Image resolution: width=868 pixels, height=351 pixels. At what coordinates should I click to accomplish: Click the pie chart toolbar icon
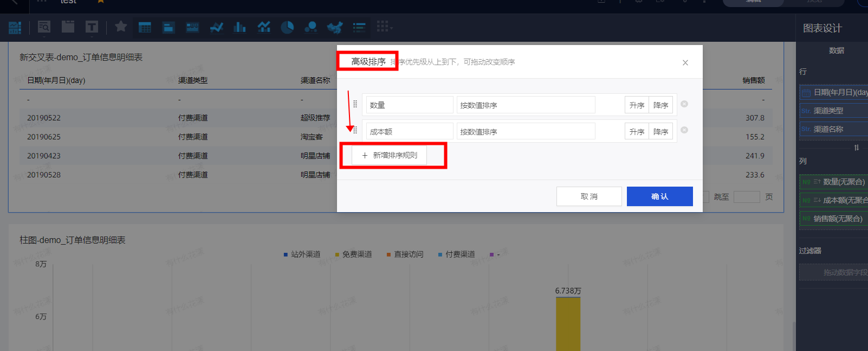(x=287, y=27)
